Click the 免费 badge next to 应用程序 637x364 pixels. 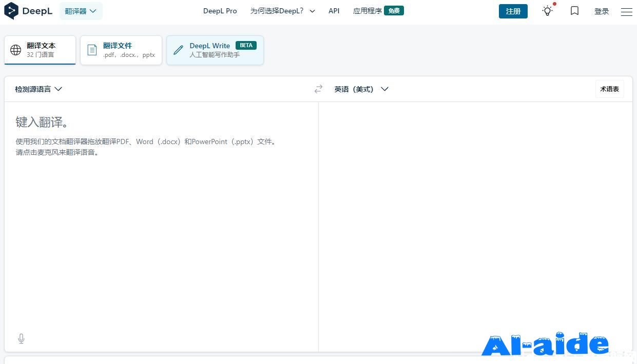click(394, 11)
